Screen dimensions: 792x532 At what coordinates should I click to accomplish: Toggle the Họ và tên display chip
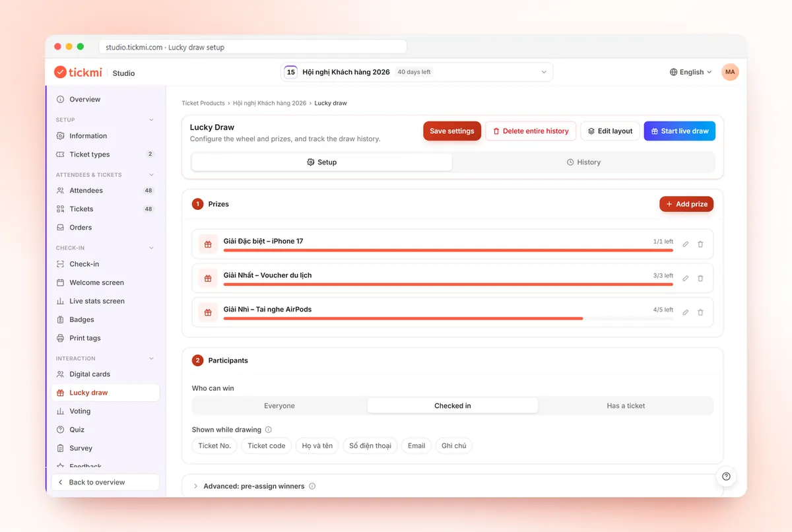pos(317,446)
